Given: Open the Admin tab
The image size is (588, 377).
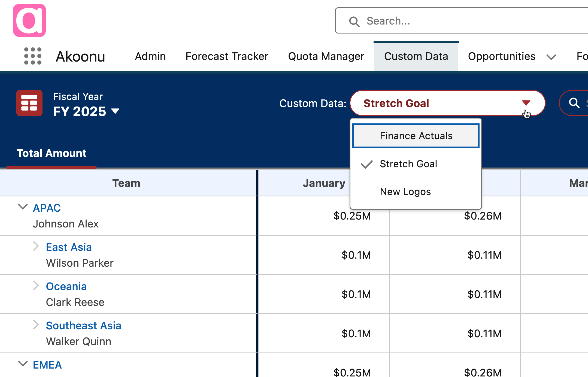Looking at the screenshot, I should (x=150, y=56).
